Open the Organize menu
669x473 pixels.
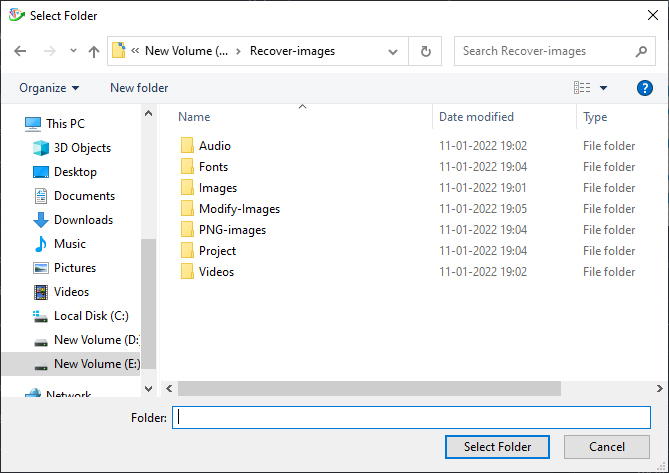49,88
